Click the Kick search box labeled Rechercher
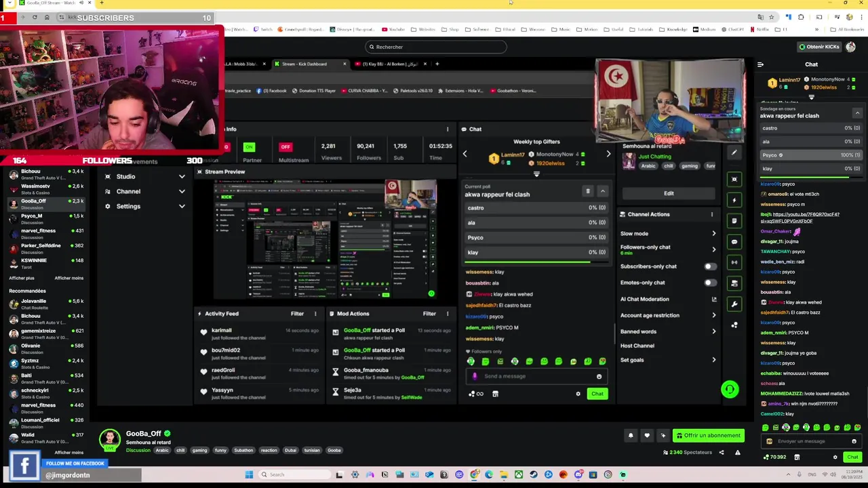 (435, 47)
